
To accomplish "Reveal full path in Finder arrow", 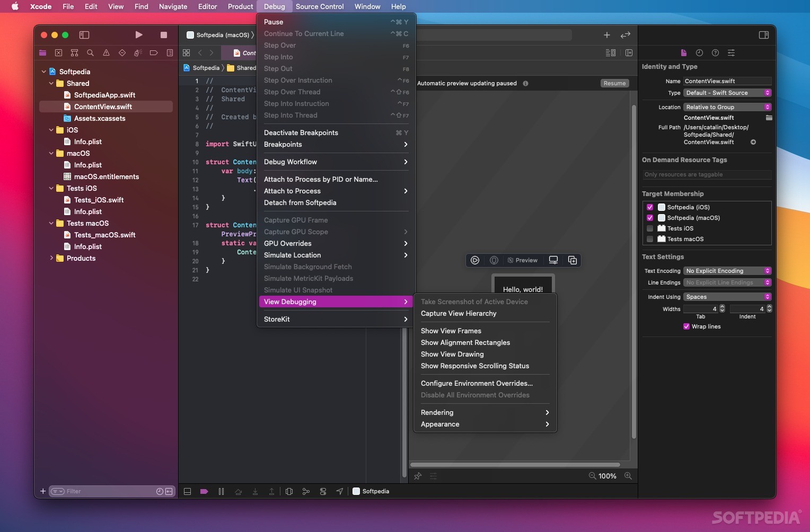I will [x=753, y=142].
